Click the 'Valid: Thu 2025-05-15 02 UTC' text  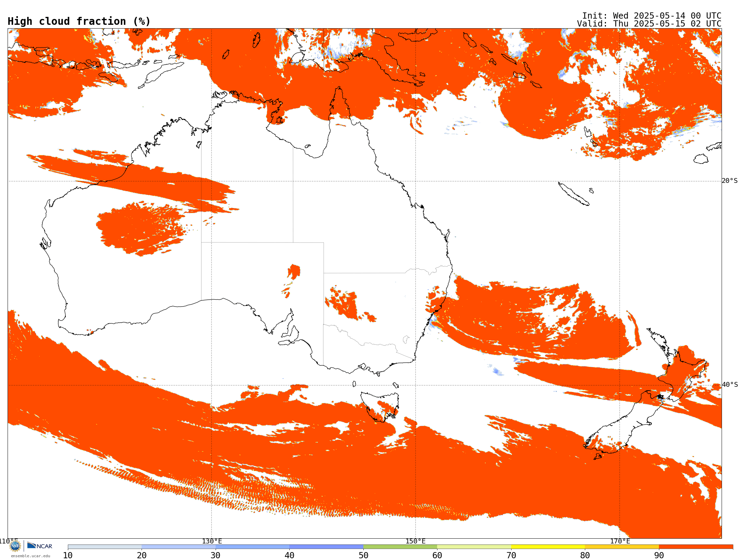point(649,24)
